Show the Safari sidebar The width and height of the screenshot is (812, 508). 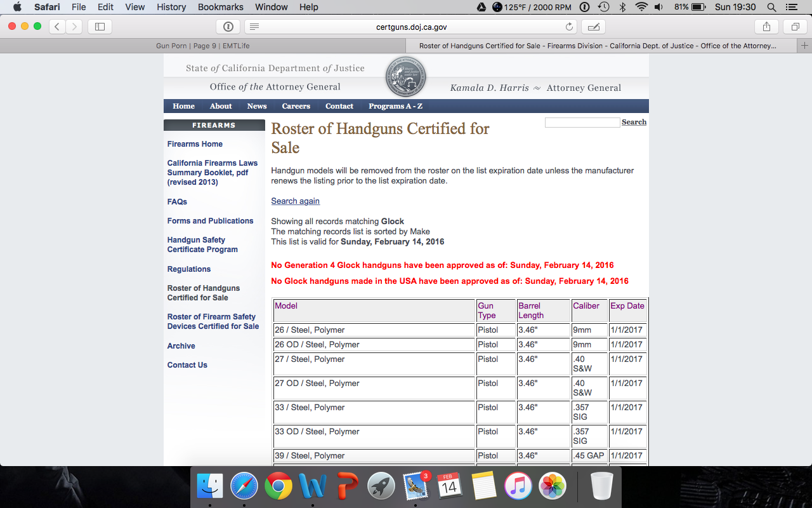pos(100,27)
